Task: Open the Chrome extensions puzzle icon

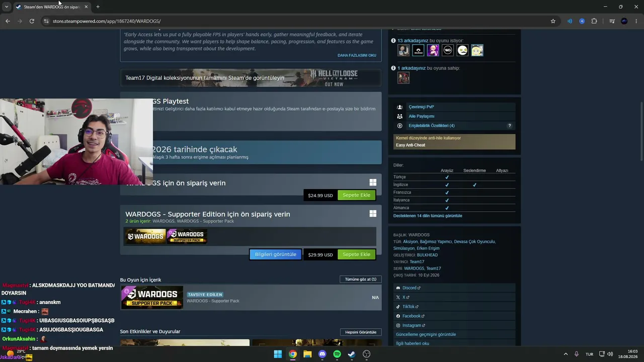Action: coord(594,21)
